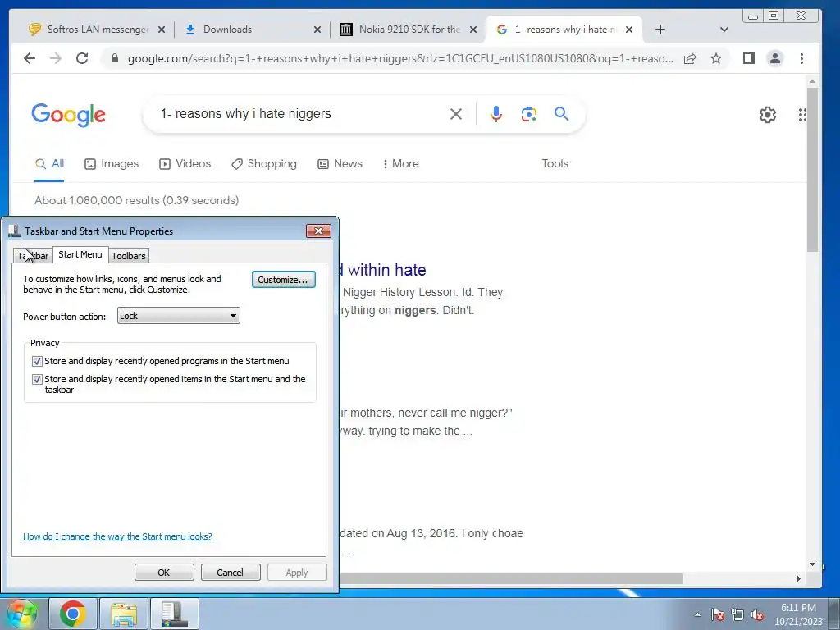
Task: Start a voice search with the microphone
Action: point(496,114)
